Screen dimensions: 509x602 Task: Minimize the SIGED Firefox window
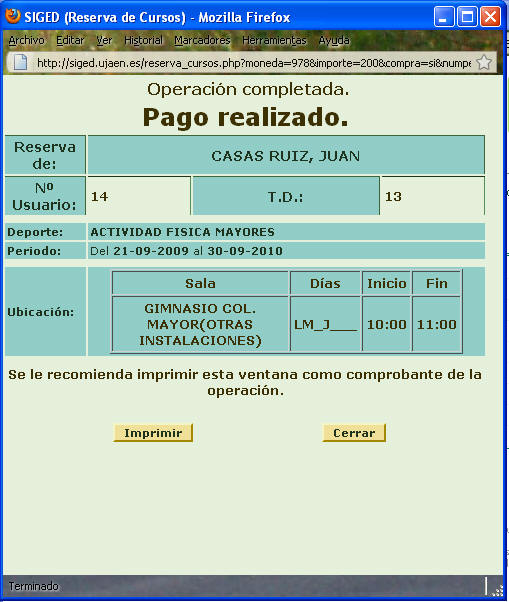click(444, 17)
